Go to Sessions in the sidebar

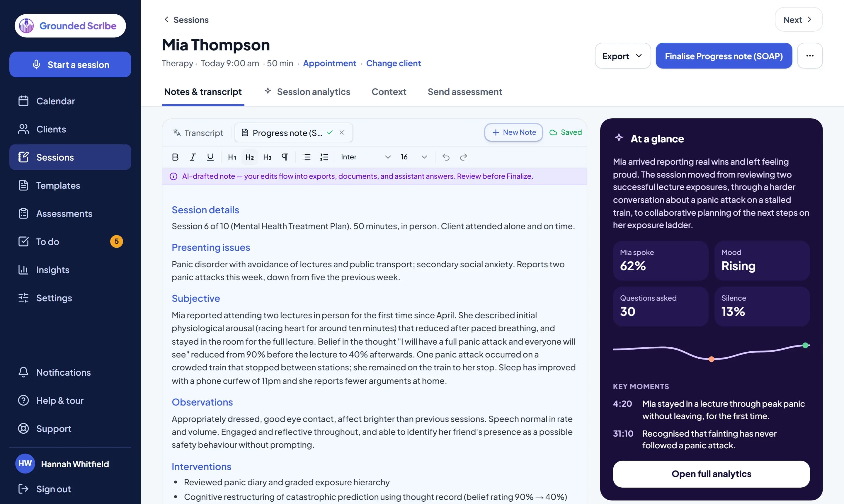[x=70, y=157]
